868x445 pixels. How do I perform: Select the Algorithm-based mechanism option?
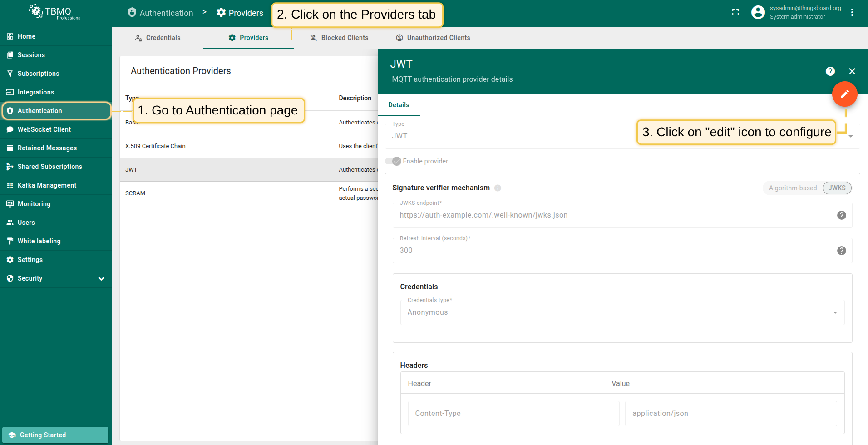[x=792, y=188]
